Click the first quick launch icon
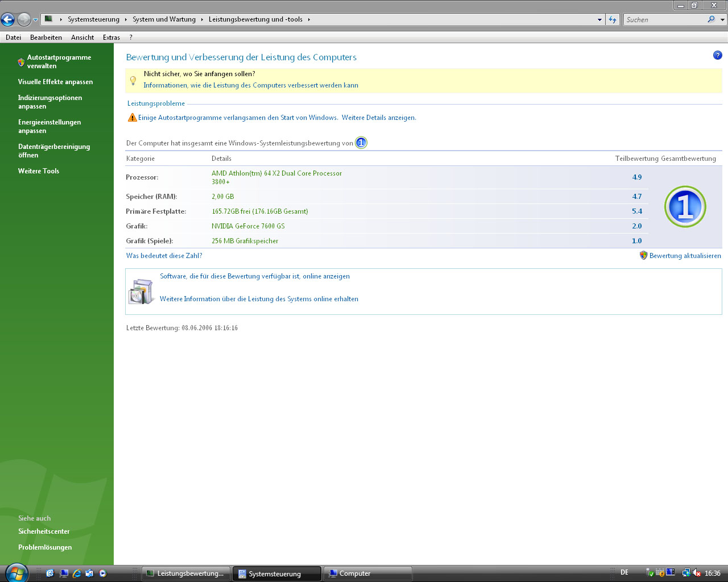728x582 pixels. point(50,573)
